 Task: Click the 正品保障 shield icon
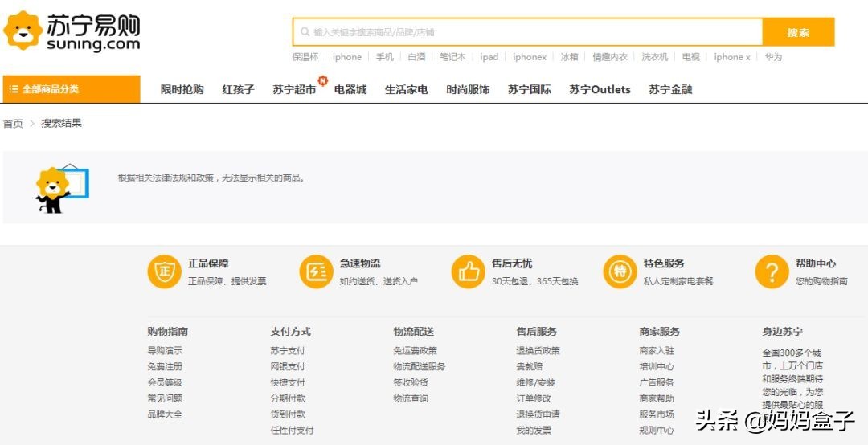pos(164,271)
